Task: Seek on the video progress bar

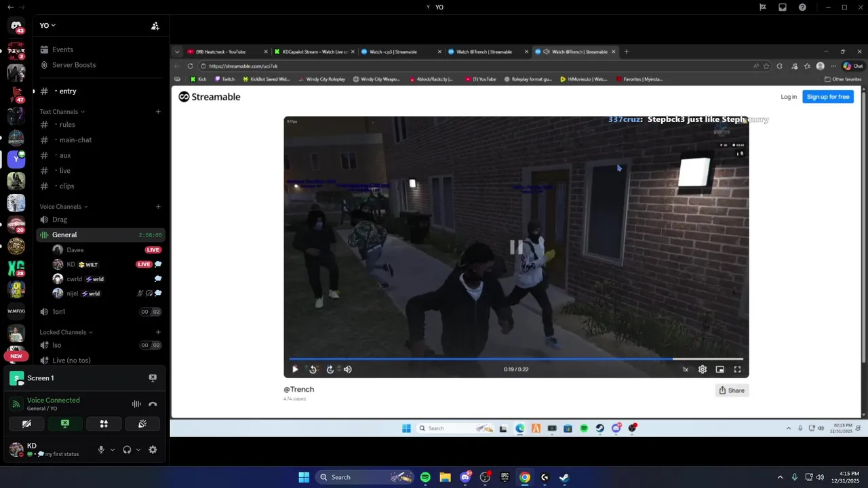Action: (x=516, y=359)
